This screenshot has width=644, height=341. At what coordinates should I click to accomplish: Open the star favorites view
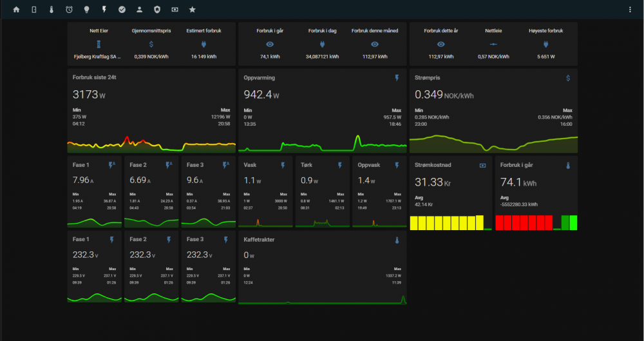click(x=193, y=10)
